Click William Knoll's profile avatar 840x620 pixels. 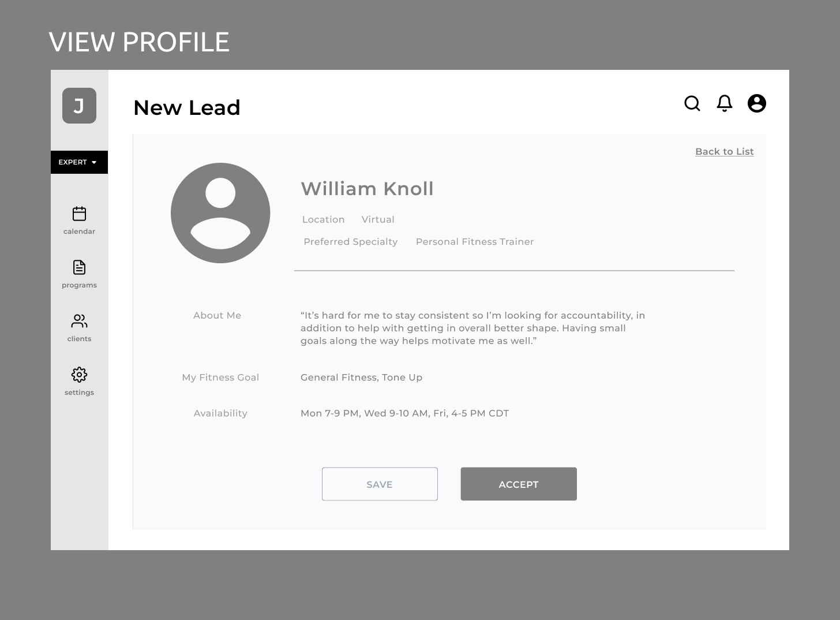220,213
